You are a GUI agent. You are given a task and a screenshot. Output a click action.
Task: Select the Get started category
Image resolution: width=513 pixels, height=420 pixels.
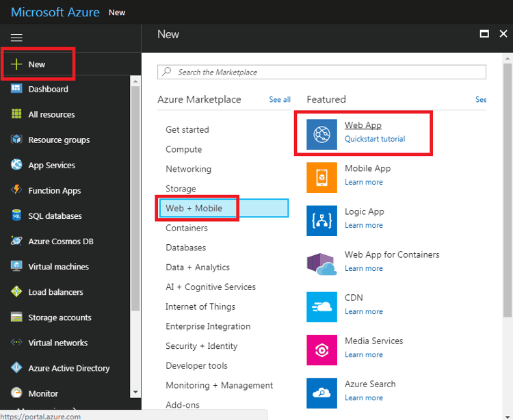187,129
